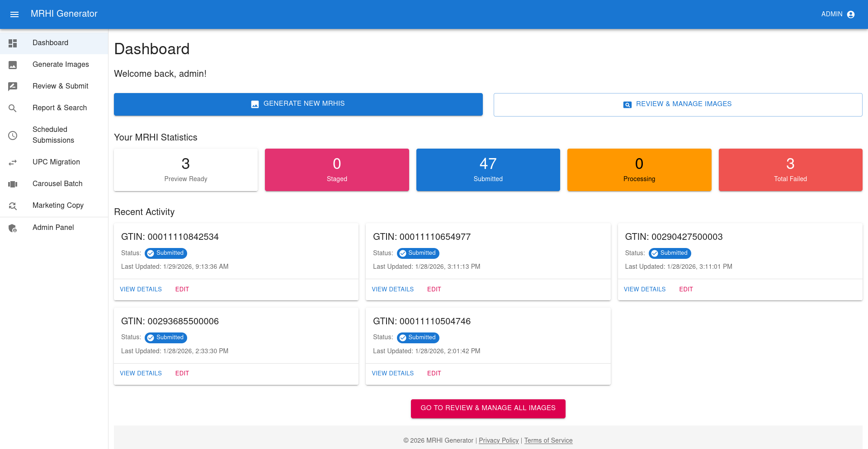
Task: Open the Terms of Service link
Action: coord(548,440)
